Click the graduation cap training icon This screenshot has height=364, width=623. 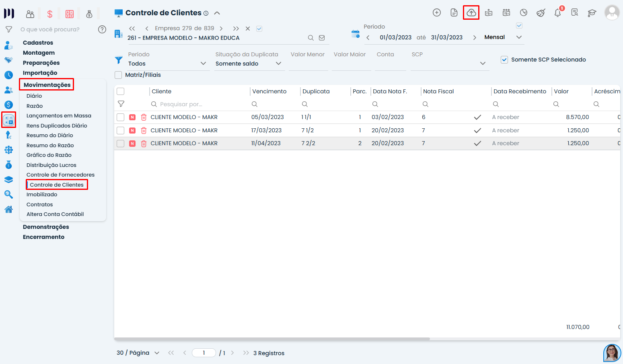pos(592,13)
